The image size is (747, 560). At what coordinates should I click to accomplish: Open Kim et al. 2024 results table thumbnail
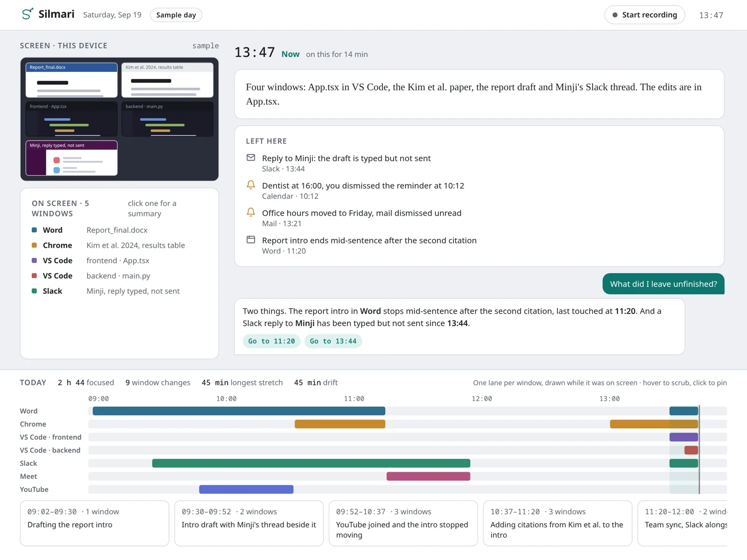tap(167, 80)
